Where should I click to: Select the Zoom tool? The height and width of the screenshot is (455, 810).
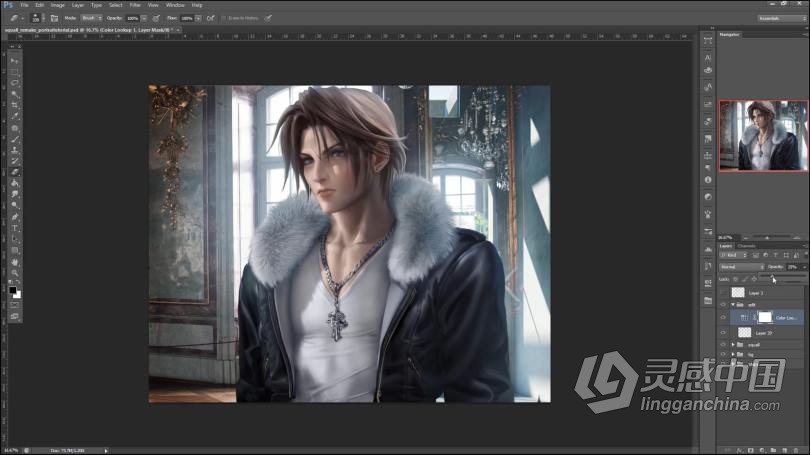tap(14, 273)
